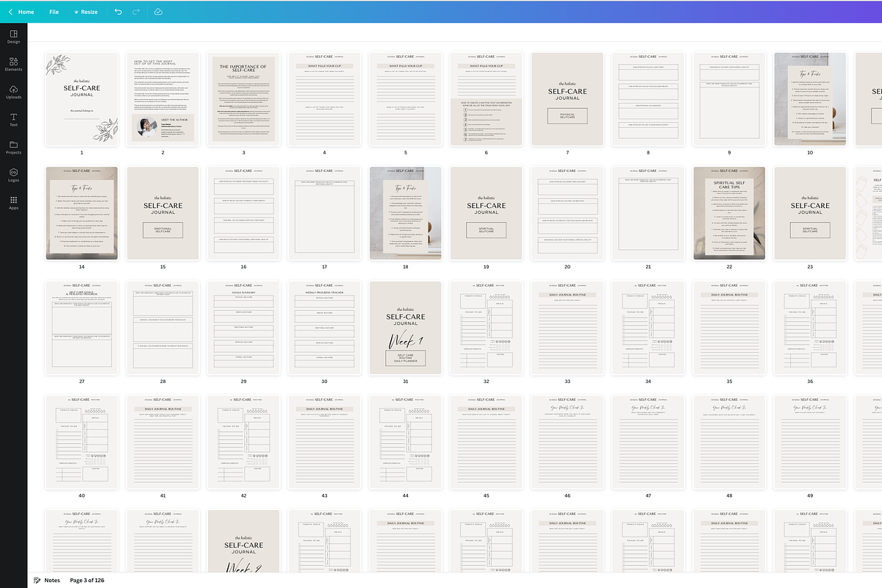Select the Self-Care Journal cover thumbnail on page 1

click(82, 98)
